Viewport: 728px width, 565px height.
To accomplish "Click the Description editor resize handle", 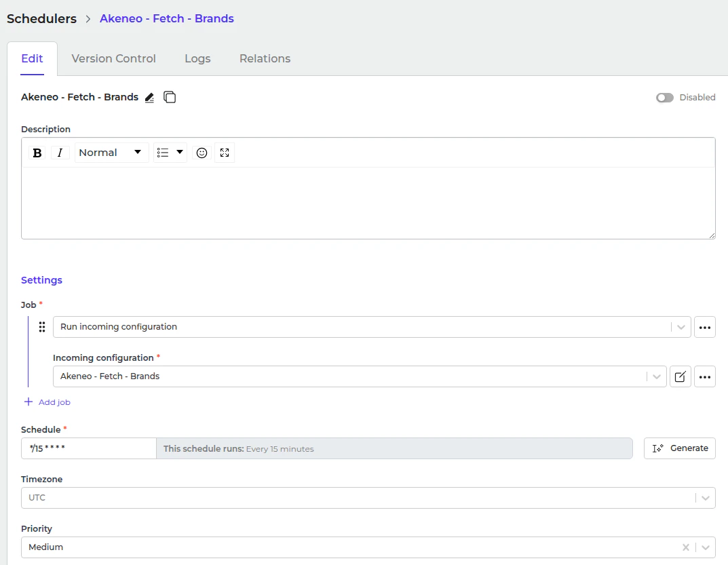I will (x=712, y=235).
